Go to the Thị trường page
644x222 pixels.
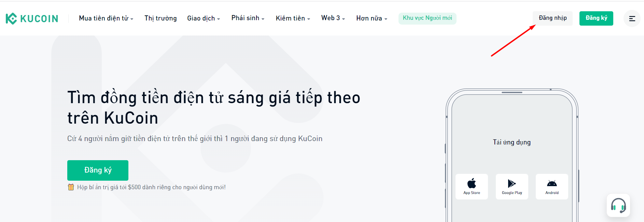click(x=160, y=18)
